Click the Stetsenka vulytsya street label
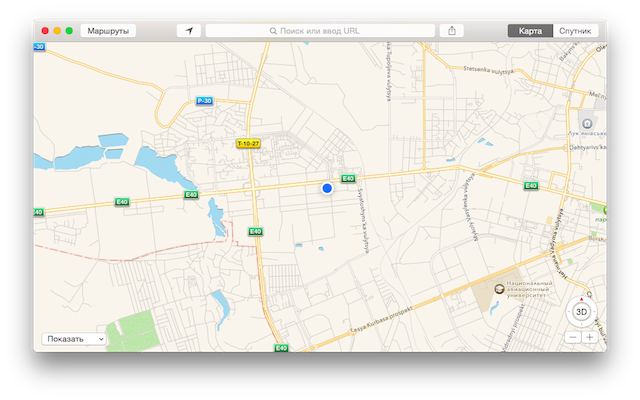The width and height of the screenshot is (640, 400). coord(488,70)
